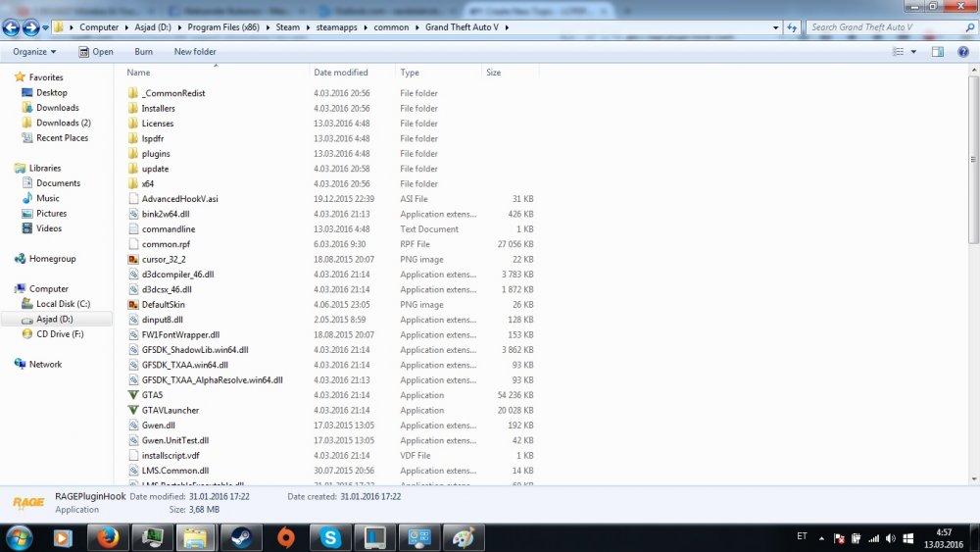Select the common.rpf file
Screen dimensions: 980x552
166,244
